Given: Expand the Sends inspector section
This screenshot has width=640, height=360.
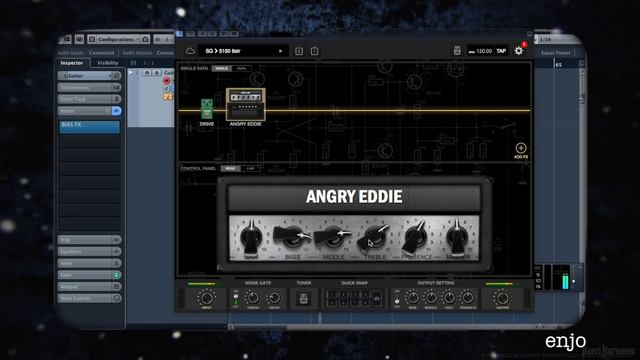Looking at the screenshot, I should (x=89, y=263).
